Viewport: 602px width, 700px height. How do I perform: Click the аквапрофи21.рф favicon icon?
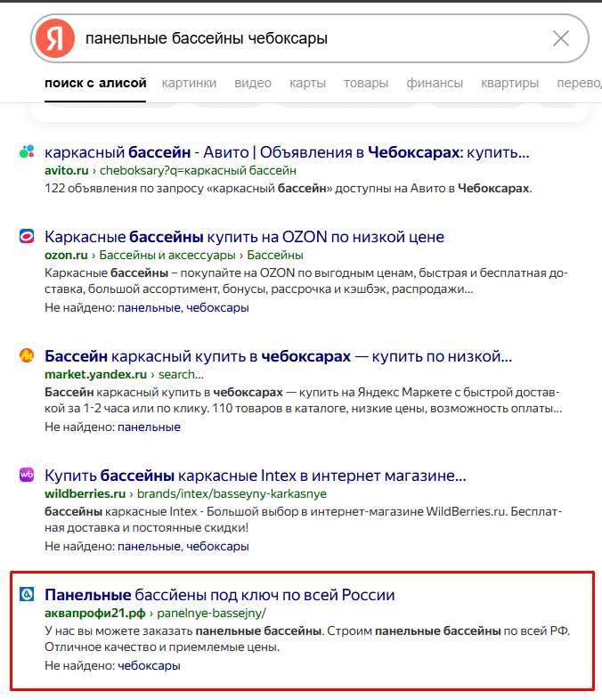pos(27,595)
